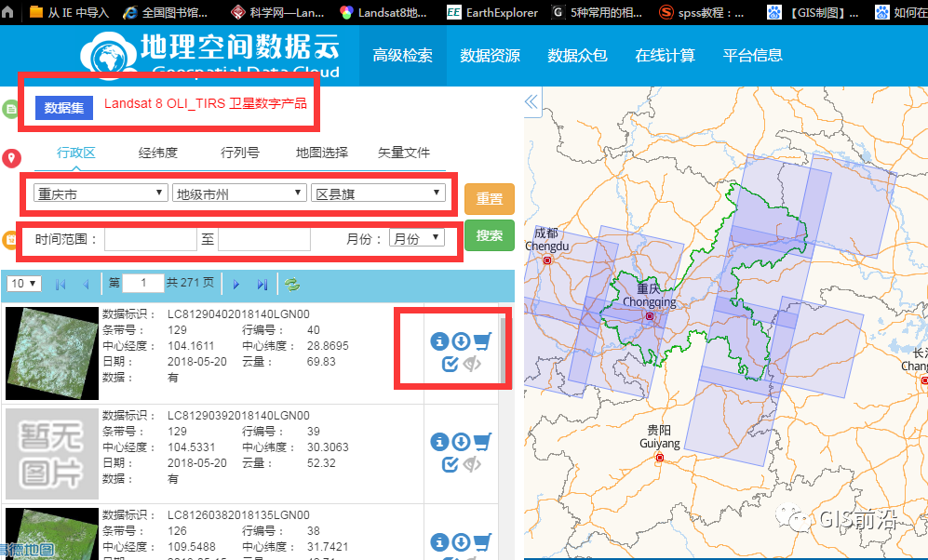Open info for LC81290402018140LGN00 scene
This screenshot has width=928, height=560.
(439, 341)
